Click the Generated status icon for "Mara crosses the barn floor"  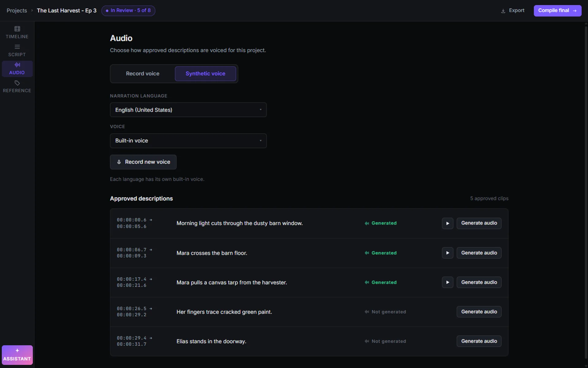click(367, 253)
